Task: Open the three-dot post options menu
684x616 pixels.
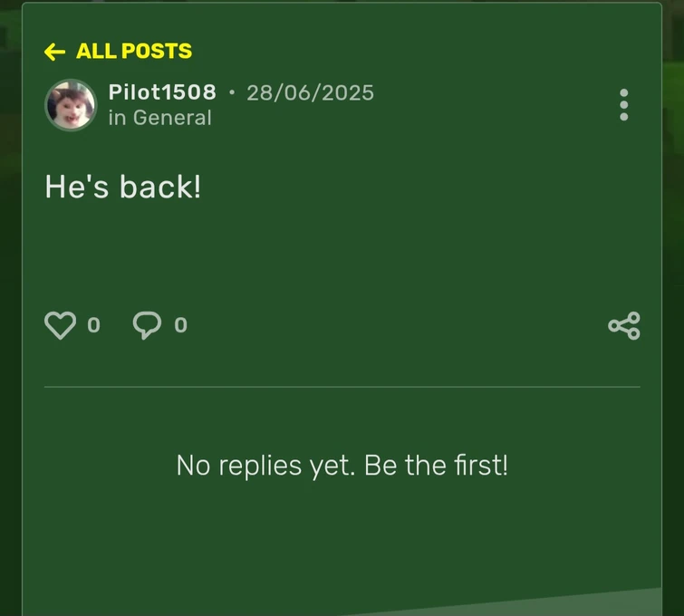Action: [x=624, y=105]
